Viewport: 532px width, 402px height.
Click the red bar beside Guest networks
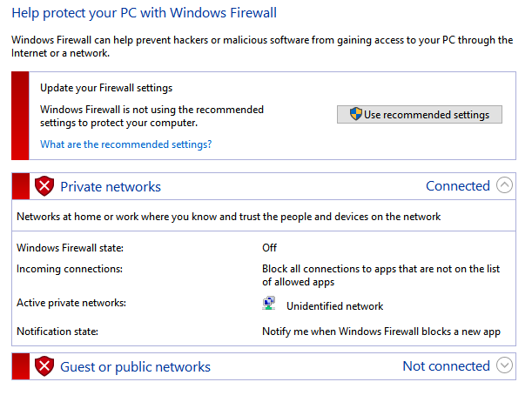tap(21, 366)
